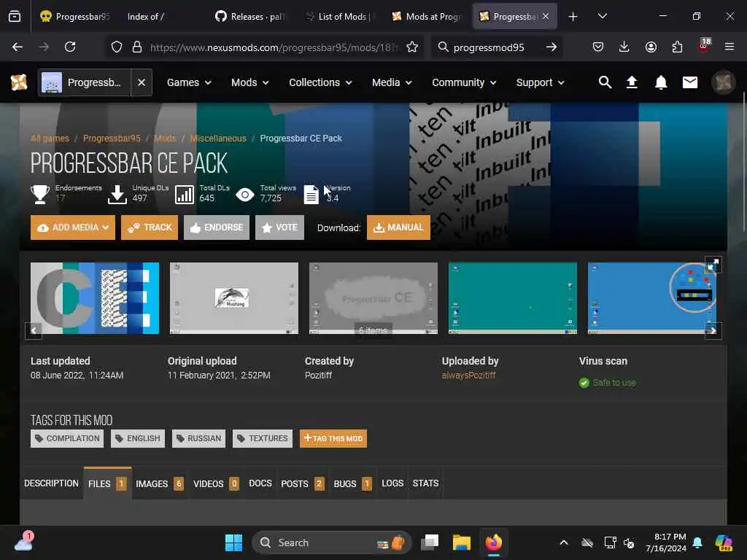This screenshot has width=747, height=560.
Task: Switch to the Description tab
Action: click(51, 483)
